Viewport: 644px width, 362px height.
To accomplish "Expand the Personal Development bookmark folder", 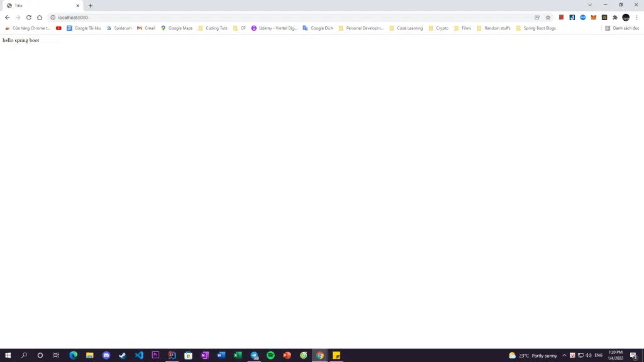I will 362,28.
